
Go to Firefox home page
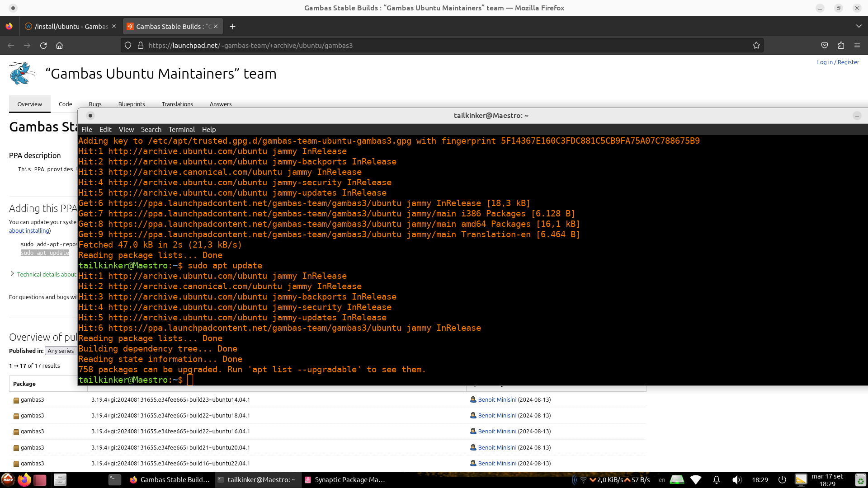tap(59, 45)
